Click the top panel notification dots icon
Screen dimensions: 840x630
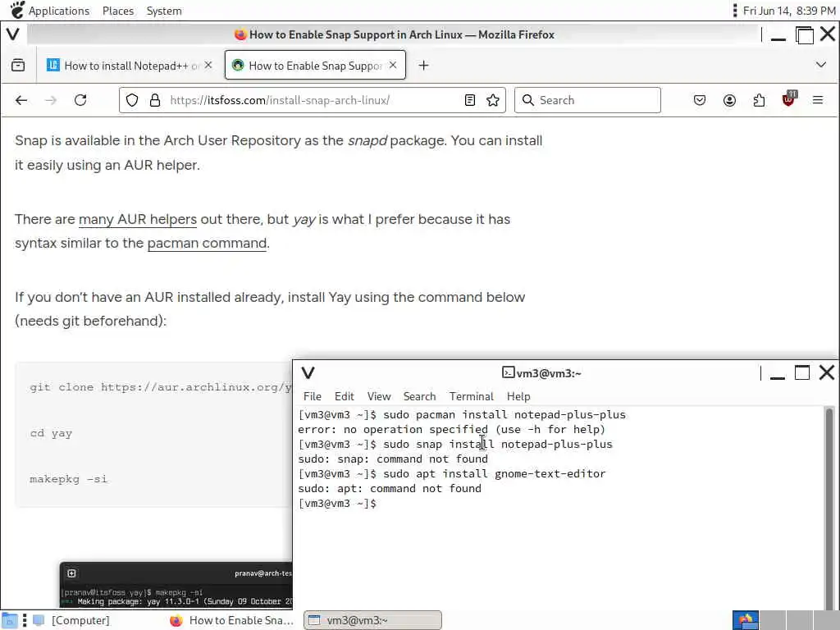[734, 11]
